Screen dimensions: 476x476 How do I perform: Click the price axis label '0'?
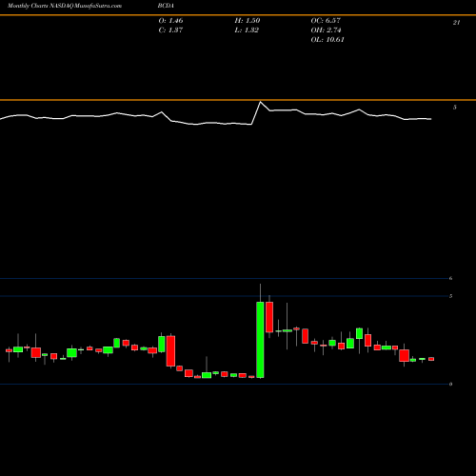450,384
